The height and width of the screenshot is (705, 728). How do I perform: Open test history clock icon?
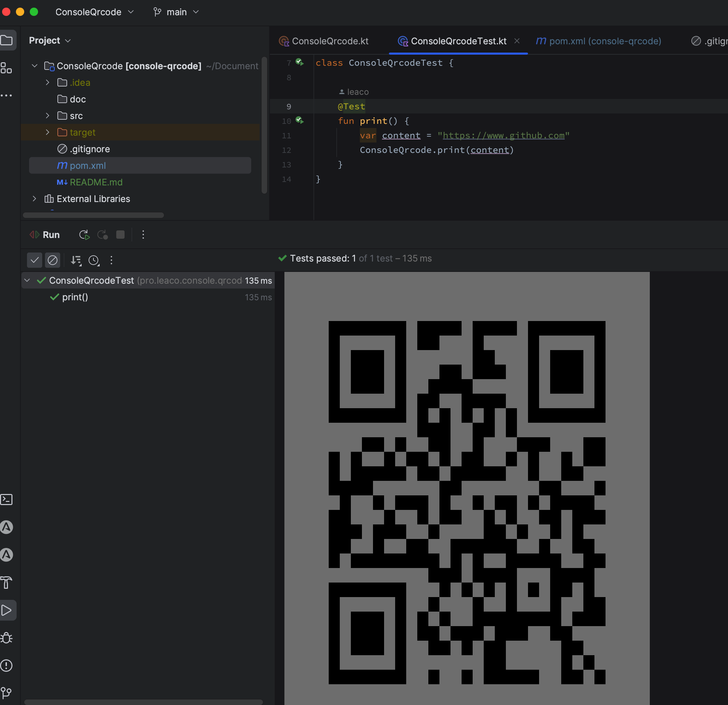coord(94,260)
